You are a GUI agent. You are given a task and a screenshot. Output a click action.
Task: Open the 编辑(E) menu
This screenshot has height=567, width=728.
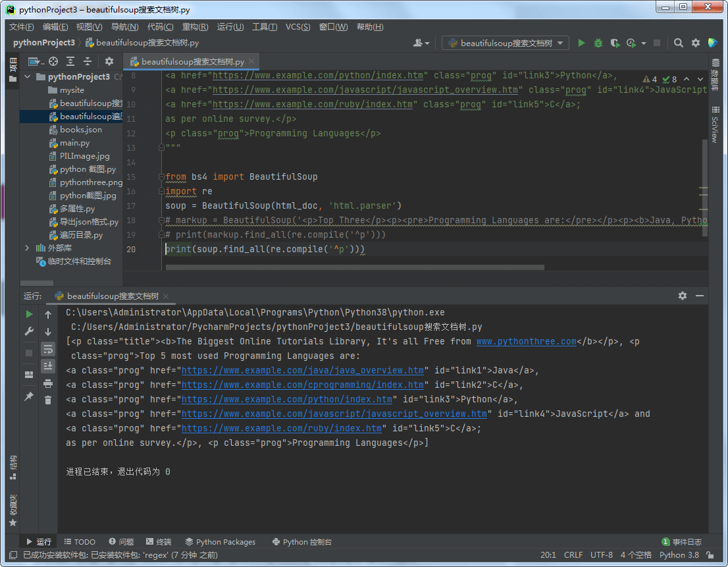click(55, 27)
